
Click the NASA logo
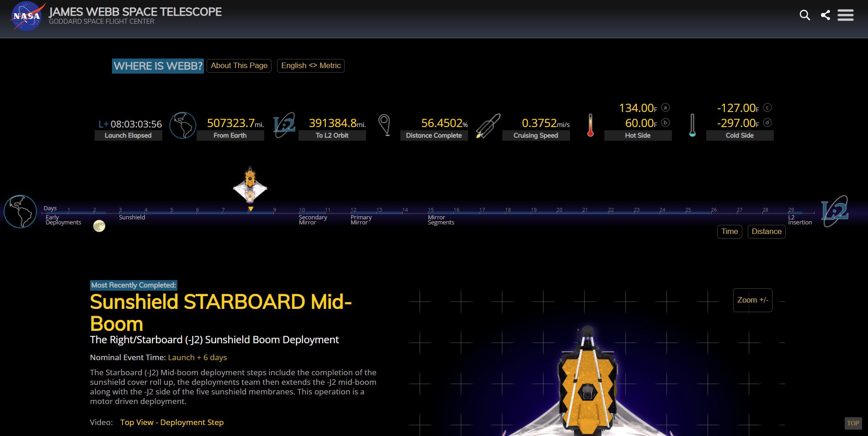click(27, 16)
